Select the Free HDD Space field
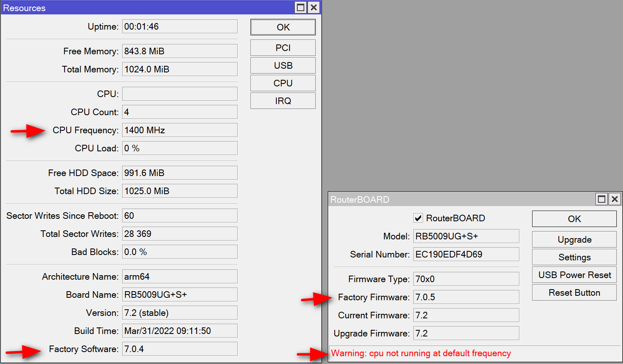This screenshot has width=623, height=364. (180, 173)
